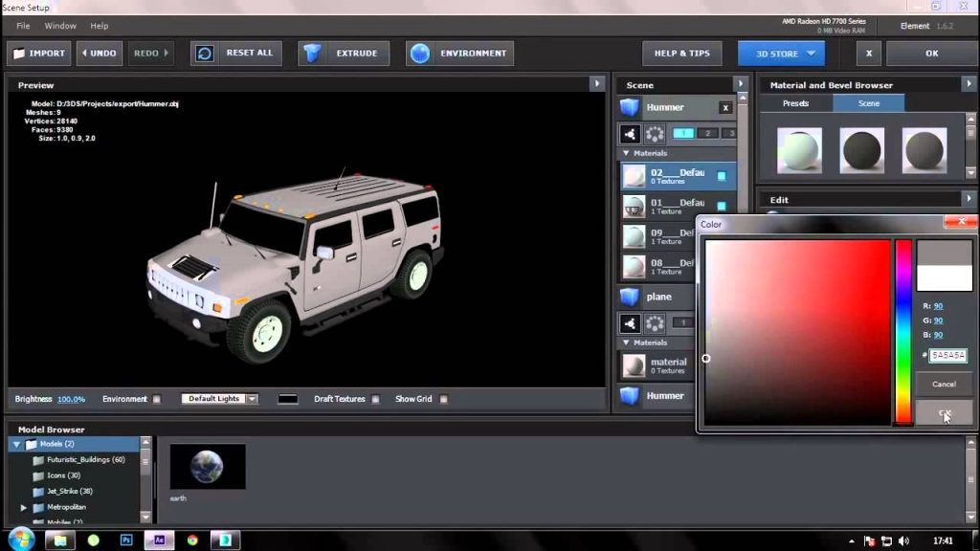The width and height of the screenshot is (980, 551).
Task: Confirm scene with the top OK button
Action: click(931, 54)
